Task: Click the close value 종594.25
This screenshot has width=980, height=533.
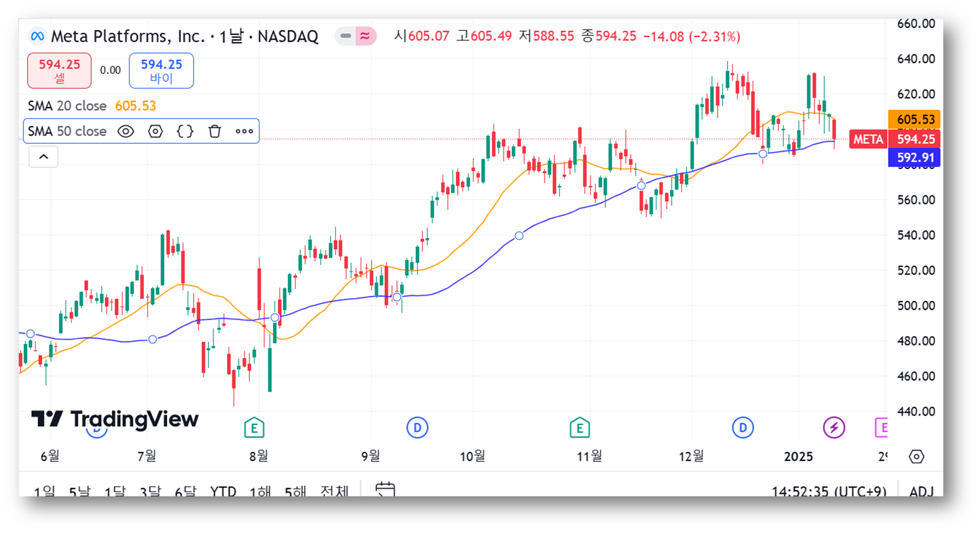Action: click(x=609, y=36)
